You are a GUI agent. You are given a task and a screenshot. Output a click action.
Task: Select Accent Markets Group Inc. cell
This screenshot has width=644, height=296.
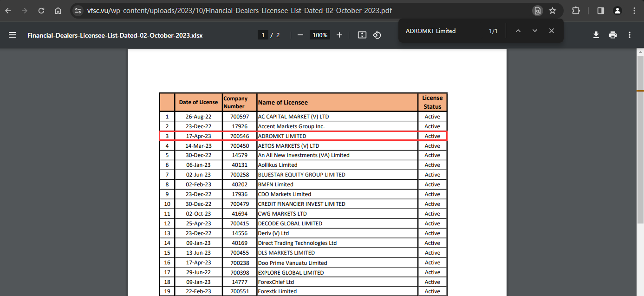coord(338,126)
